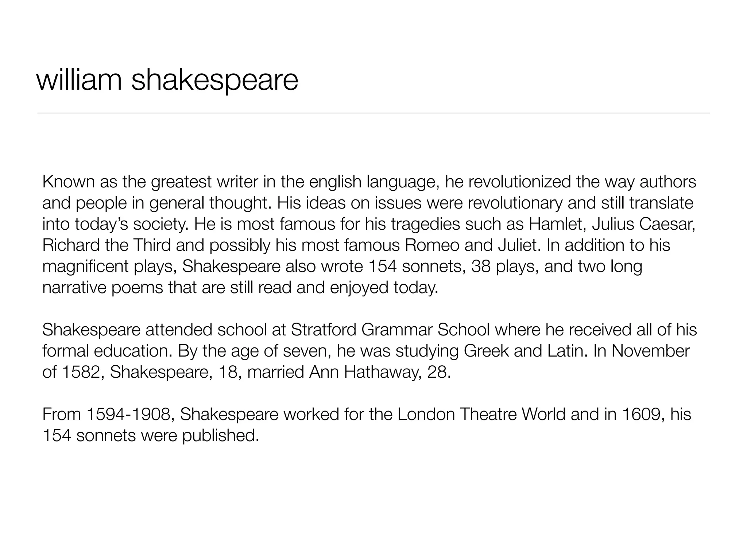
Task: Click on 'Richard the Third' in the paragraph
Action: tap(106, 245)
